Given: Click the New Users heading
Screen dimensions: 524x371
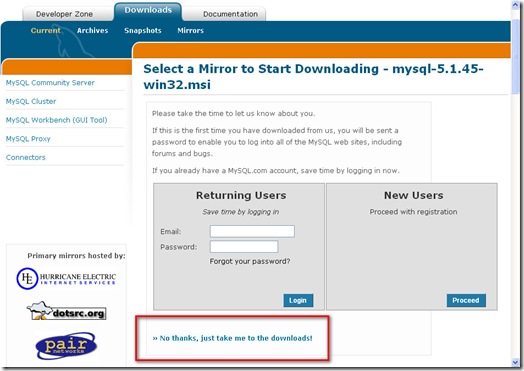Looking at the screenshot, I should click(x=414, y=195).
